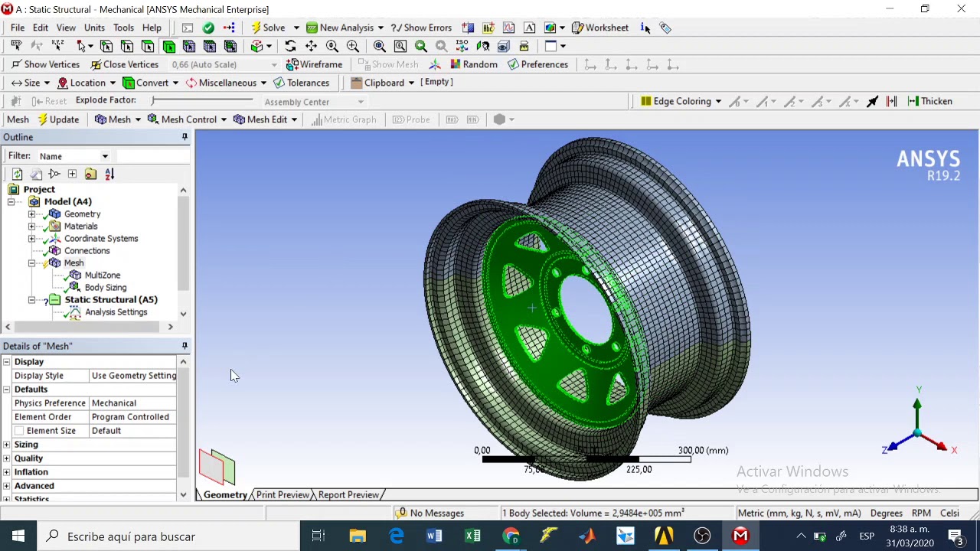Click Show Errors button
Image resolution: width=980 pixels, height=551 pixels.
click(421, 28)
